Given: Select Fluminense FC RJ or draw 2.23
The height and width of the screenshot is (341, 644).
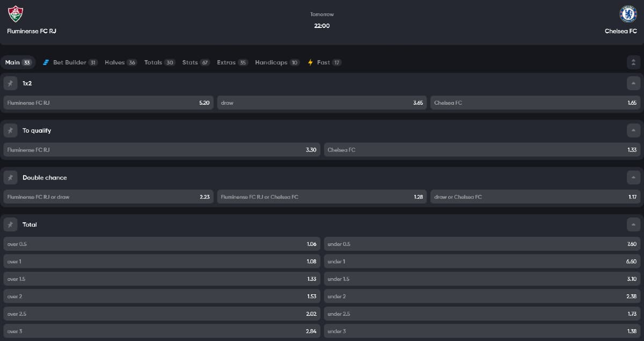Looking at the screenshot, I should (x=108, y=197).
